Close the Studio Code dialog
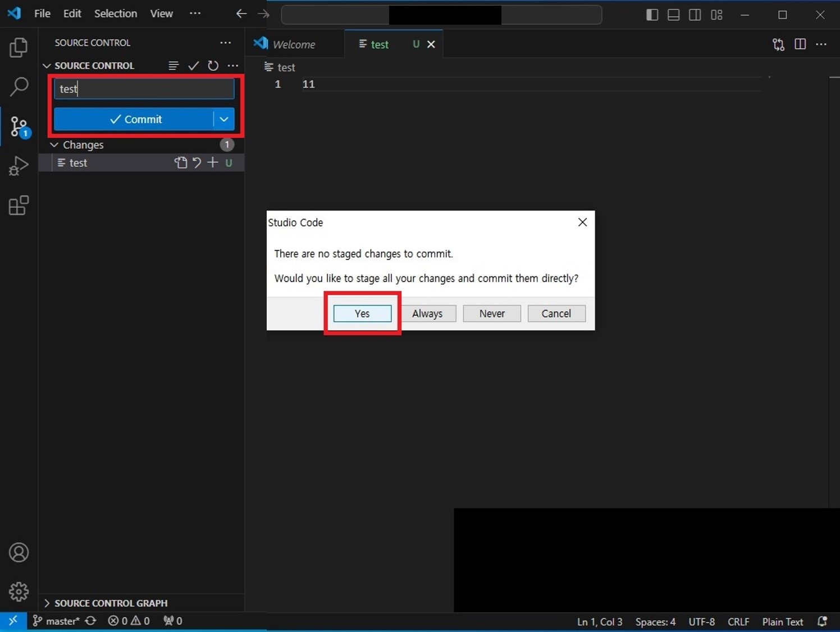The image size is (840, 632). pyautogui.click(x=583, y=222)
